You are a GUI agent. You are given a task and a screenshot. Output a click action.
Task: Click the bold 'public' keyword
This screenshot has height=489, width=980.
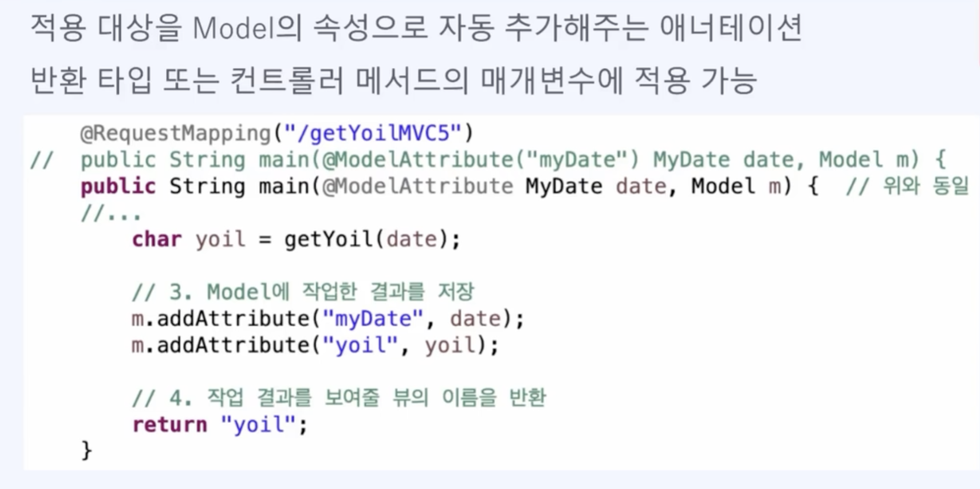(x=118, y=187)
